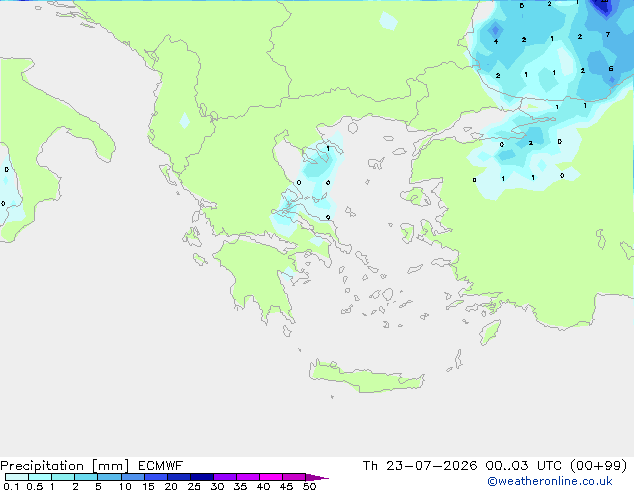Select the 5–10 mm legend swatch
The height and width of the screenshot is (490, 634).
tap(109, 477)
